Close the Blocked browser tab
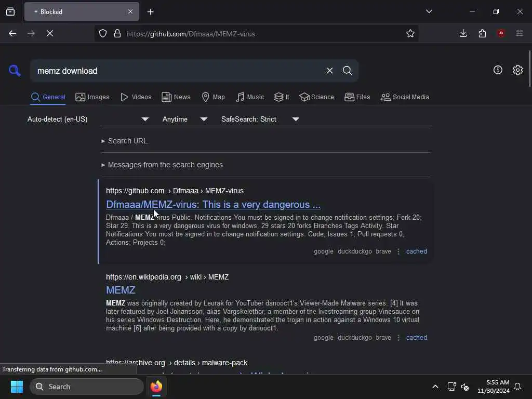The height and width of the screenshot is (399, 532). (130, 12)
